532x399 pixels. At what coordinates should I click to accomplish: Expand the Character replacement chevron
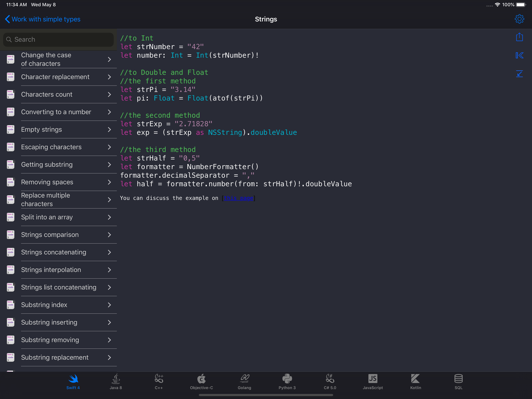coord(109,77)
